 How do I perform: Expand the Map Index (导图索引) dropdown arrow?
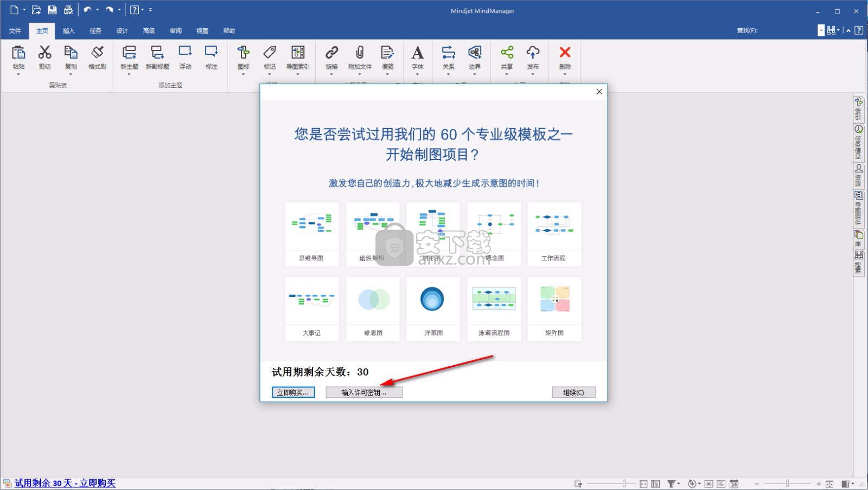pos(298,74)
